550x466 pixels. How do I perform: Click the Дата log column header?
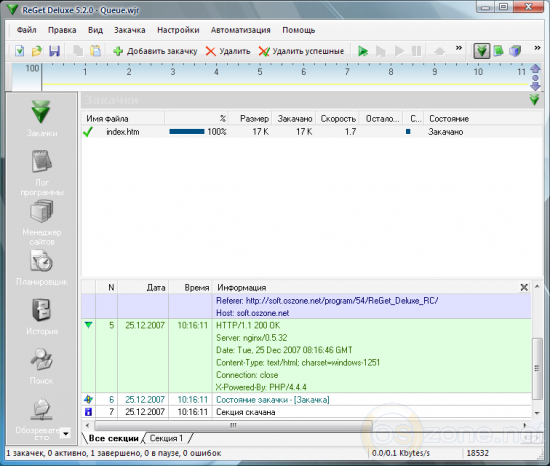pos(143,288)
